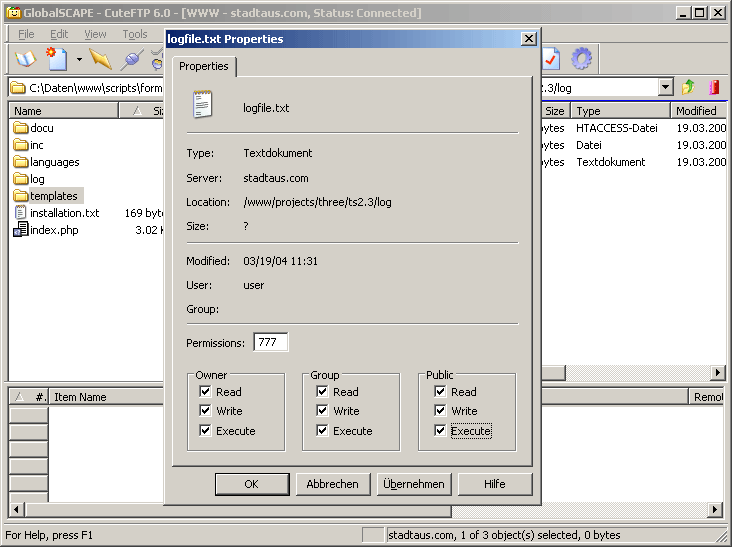Select the Properties tab
The height and width of the screenshot is (547, 732).
point(204,66)
